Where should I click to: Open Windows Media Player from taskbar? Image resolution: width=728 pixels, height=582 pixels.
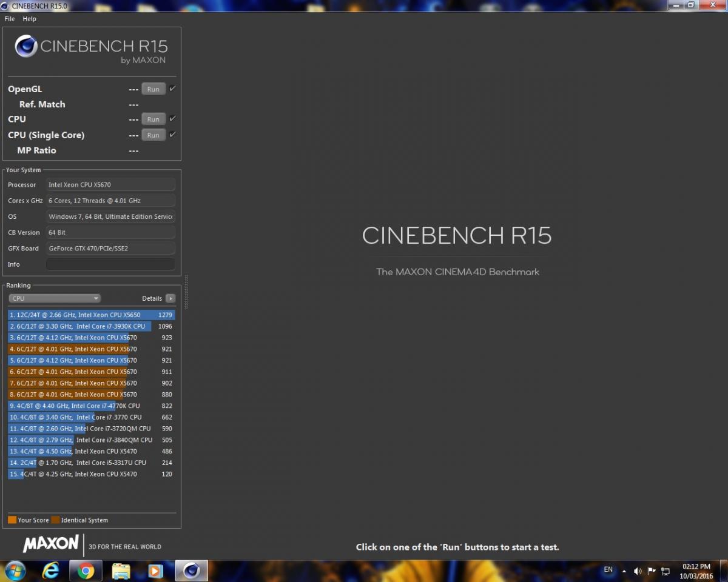pos(156,570)
